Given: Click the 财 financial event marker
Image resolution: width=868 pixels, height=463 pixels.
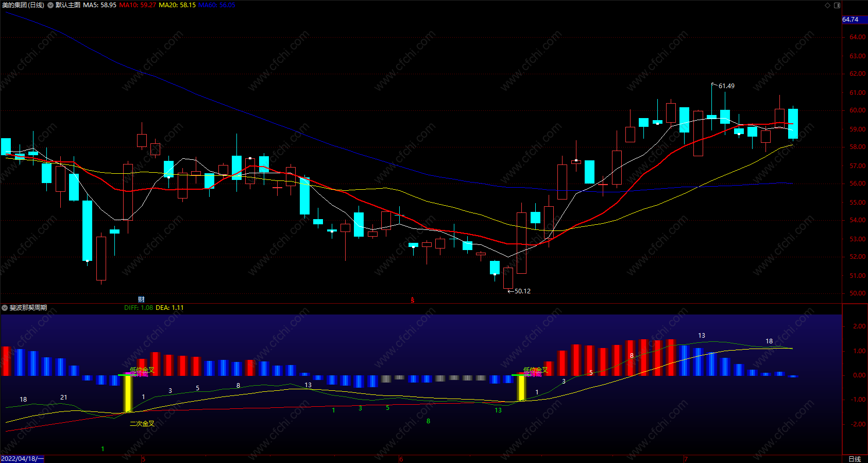Looking at the screenshot, I should (x=141, y=299).
